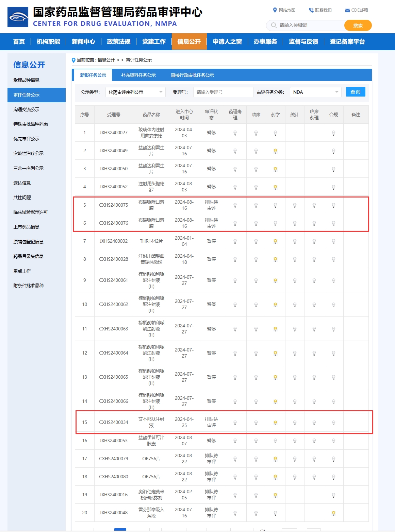This screenshot has height=532, width=395.
Task: Click the search magnifier icon
Action: coord(274,25)
